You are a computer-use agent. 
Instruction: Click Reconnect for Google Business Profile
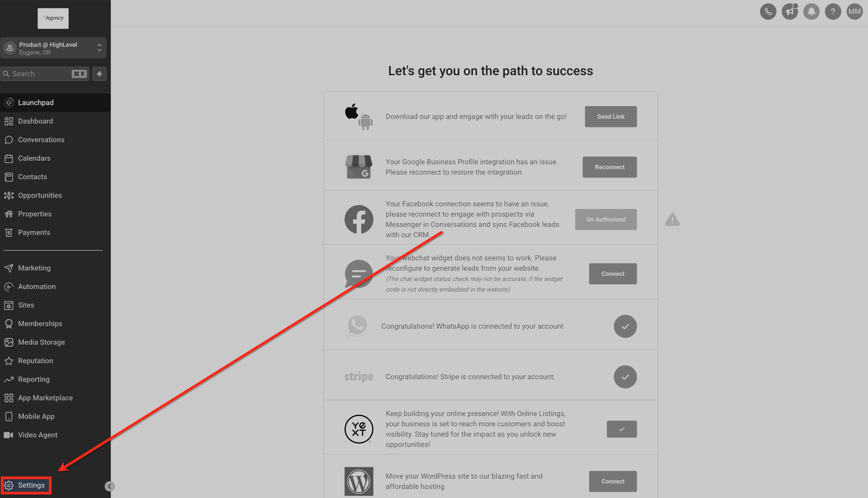coord(610,167)
